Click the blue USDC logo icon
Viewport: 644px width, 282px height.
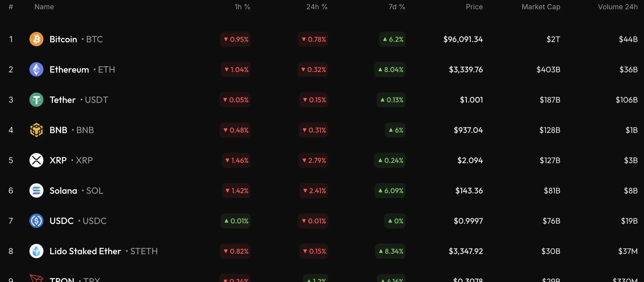tap(36, 221)
